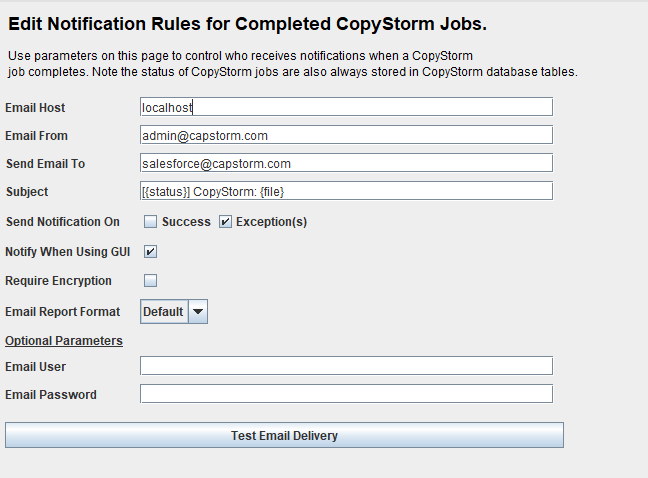Screen dimensions: 648x478
Task: Click the Optional Parameters heading
Action: (x=64, y=341)
